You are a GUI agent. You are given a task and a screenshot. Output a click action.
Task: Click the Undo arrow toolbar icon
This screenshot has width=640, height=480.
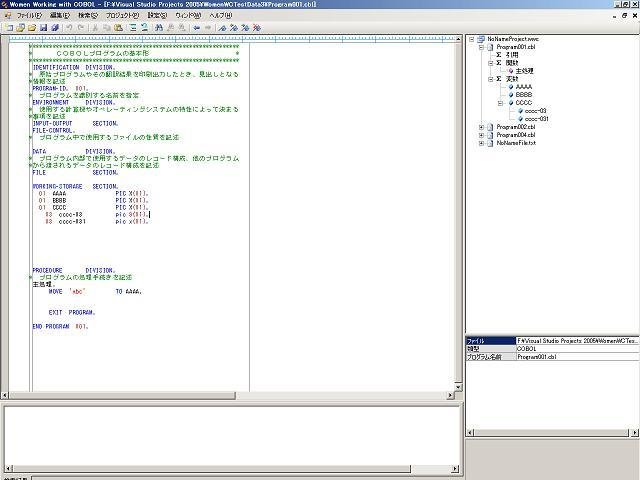pyautogui.click(x=69, y=28)
